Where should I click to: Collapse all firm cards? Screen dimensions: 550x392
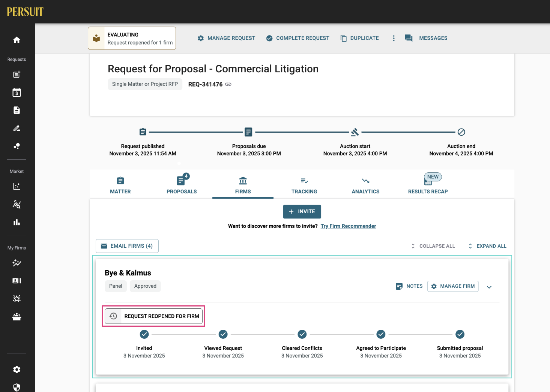433,246
